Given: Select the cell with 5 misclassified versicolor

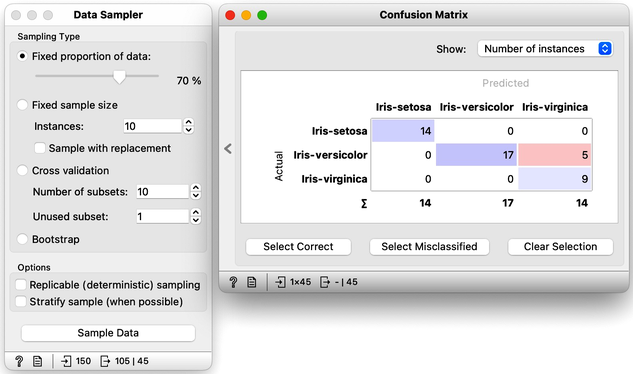Looking at the screenshot, I should (x=555, y=155).
